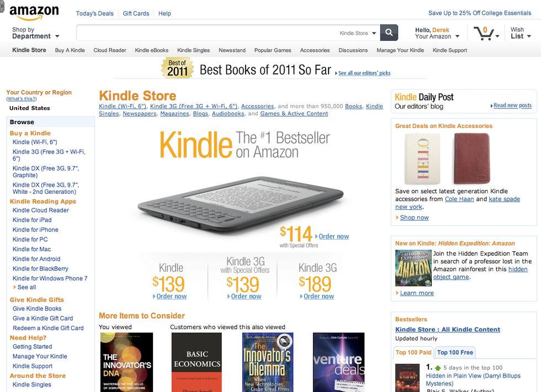Click inside the search text field
Screen dimensions: 541x392
click(207, 33)
